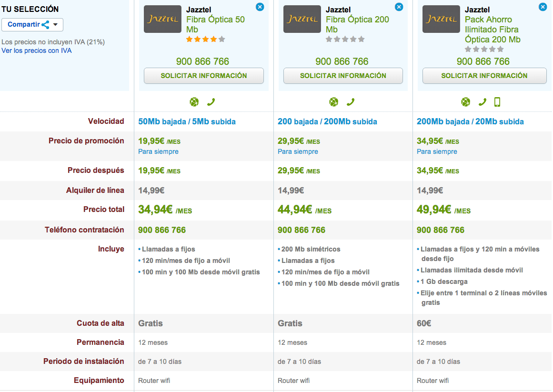This screenshot has width=553, height=392.
Task: Click header phone number for Fibra Óptica 200 Mb
Action: [x=342, y=61]
